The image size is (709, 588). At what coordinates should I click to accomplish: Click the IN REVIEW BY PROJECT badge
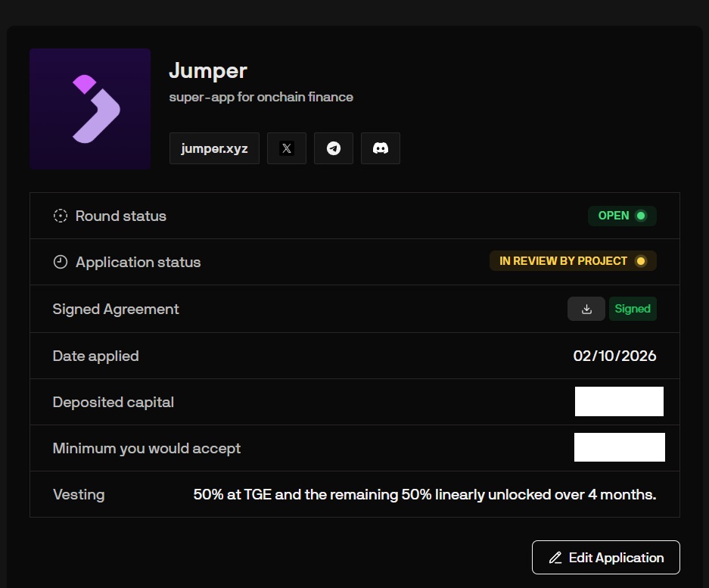573,261
